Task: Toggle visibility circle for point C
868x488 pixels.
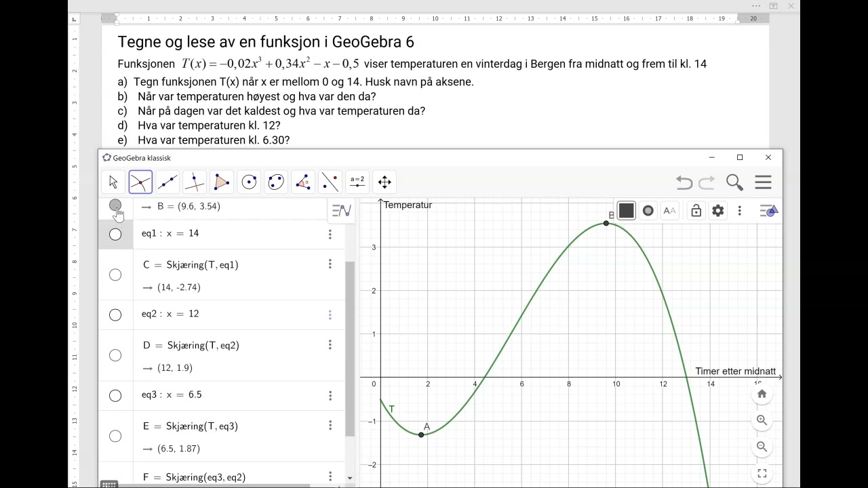Action: click(x=115, y=274)
